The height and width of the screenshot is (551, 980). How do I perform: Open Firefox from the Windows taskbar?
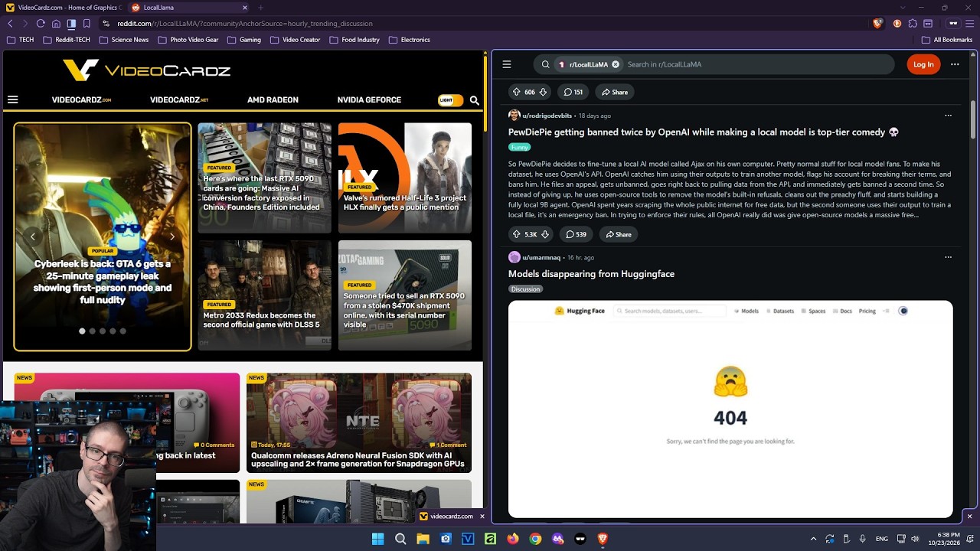pyautogui.click(x=513, y=539)
